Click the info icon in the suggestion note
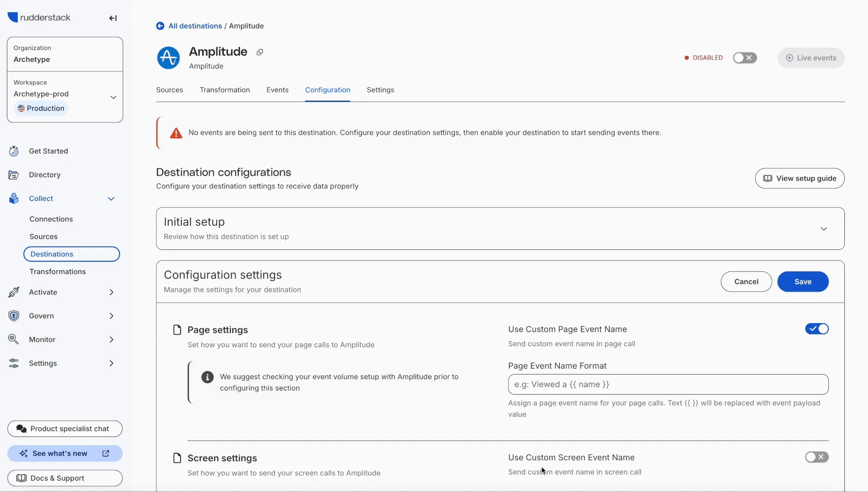 click(x=207, y=377)
